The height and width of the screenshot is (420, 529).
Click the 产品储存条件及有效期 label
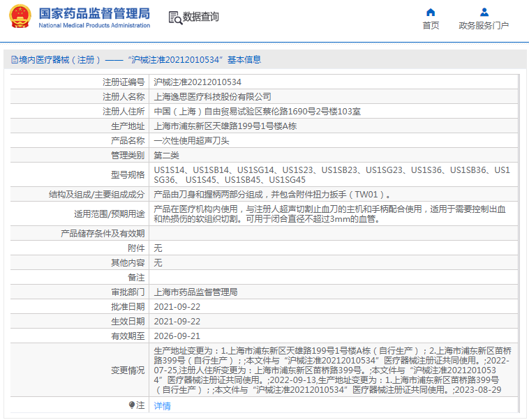pos(103,234)
